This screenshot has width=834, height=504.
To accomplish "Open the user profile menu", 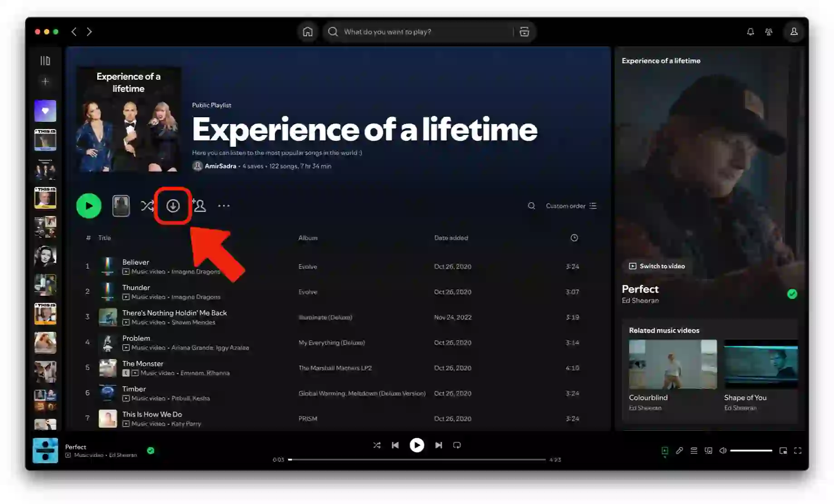I will coord(794,32).
